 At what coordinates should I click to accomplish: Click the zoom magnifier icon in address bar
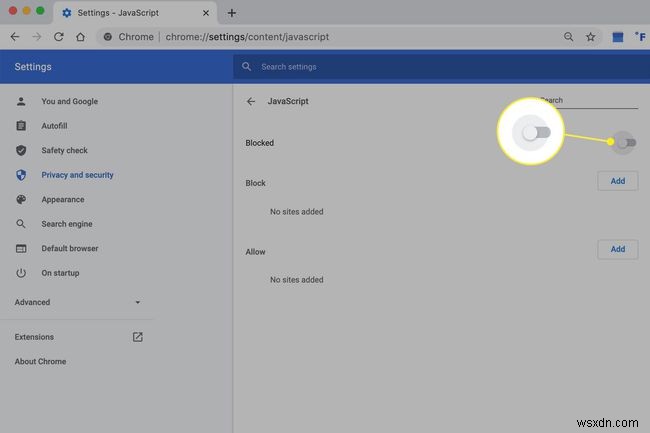569,37
